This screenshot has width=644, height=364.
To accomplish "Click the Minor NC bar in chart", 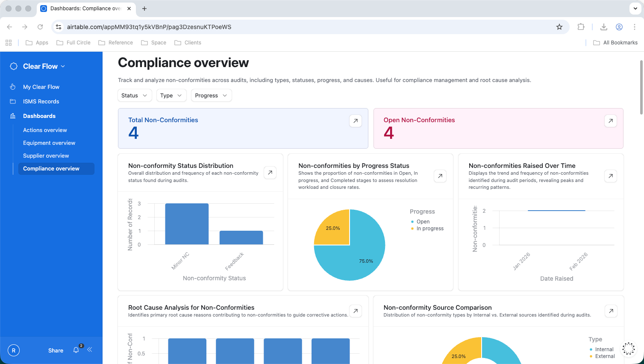I will click(187, 224).
